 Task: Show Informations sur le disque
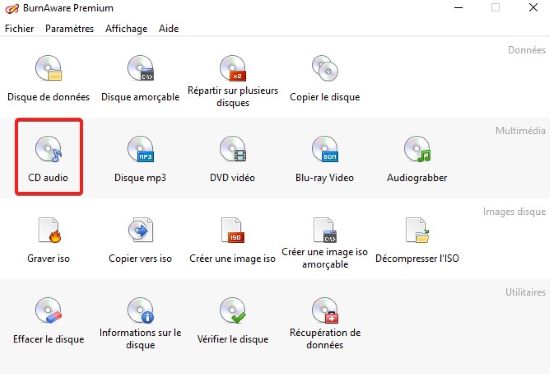tap(140, 323)
